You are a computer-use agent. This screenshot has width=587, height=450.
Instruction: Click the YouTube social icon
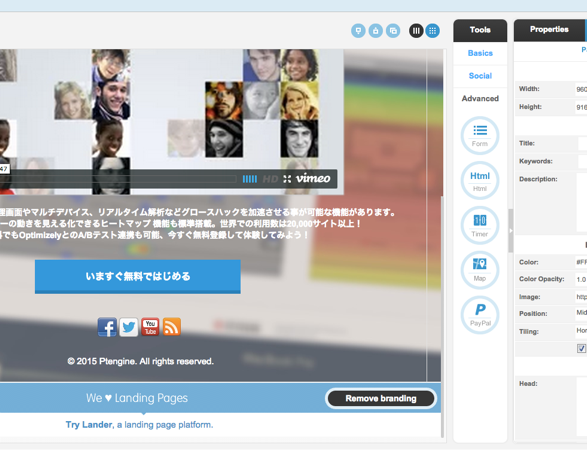150,327
